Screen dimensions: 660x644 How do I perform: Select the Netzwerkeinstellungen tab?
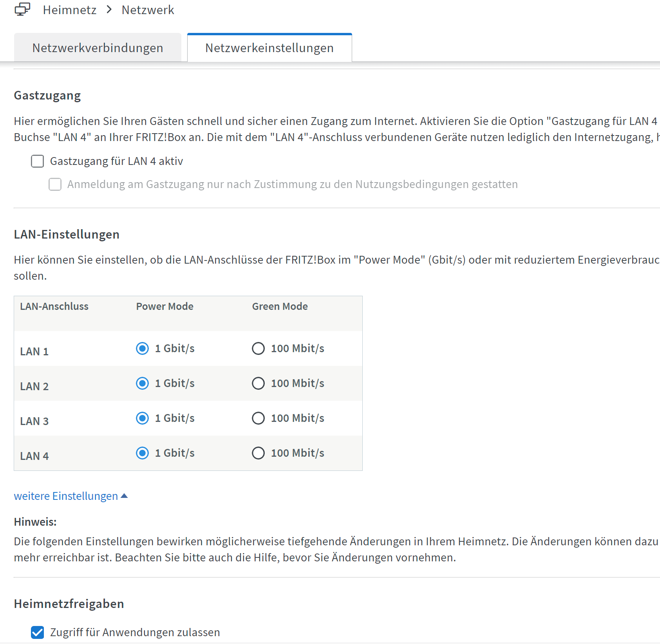pos(269,48)
